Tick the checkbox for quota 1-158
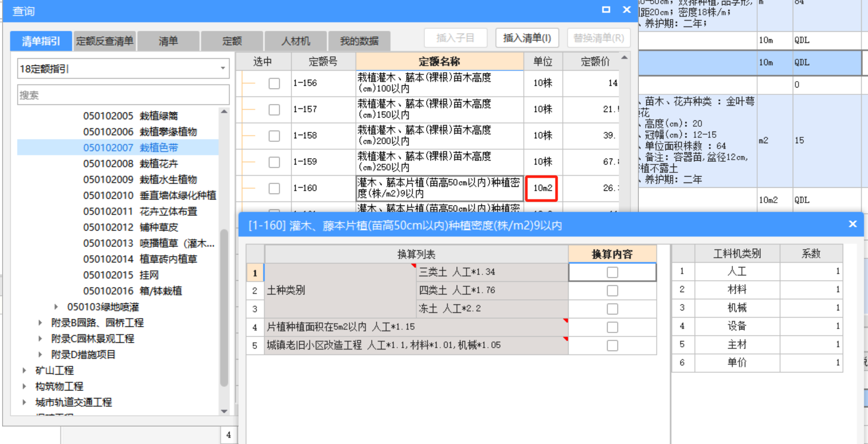 (274, 136)
